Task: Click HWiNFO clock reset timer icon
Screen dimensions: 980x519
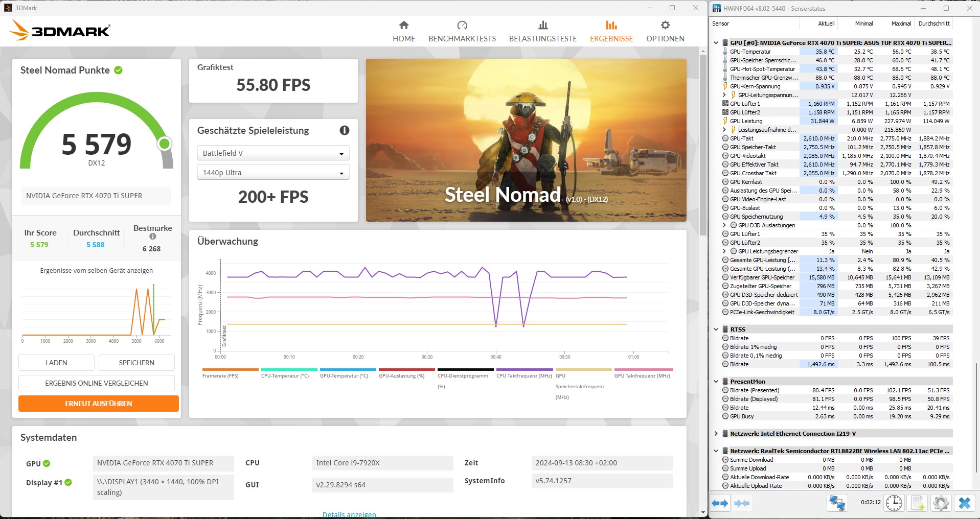Action: (x=894, y=503)
